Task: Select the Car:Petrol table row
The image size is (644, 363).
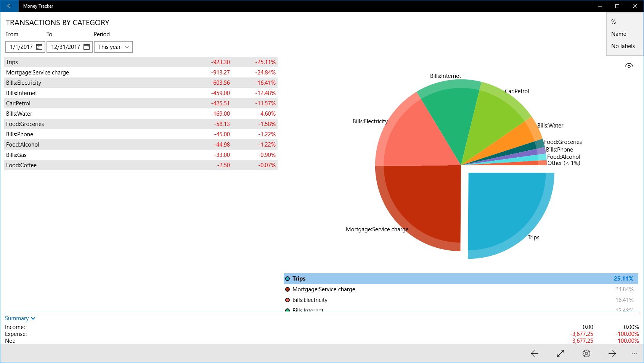Action: pyautogui.click(x=141, y=103)
